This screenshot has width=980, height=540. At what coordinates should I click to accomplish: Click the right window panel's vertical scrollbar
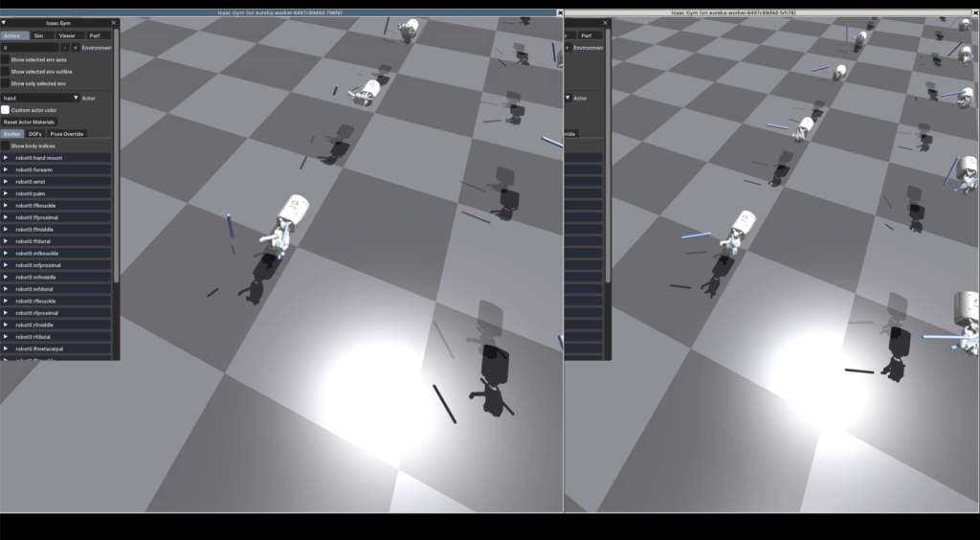point(607,156)
